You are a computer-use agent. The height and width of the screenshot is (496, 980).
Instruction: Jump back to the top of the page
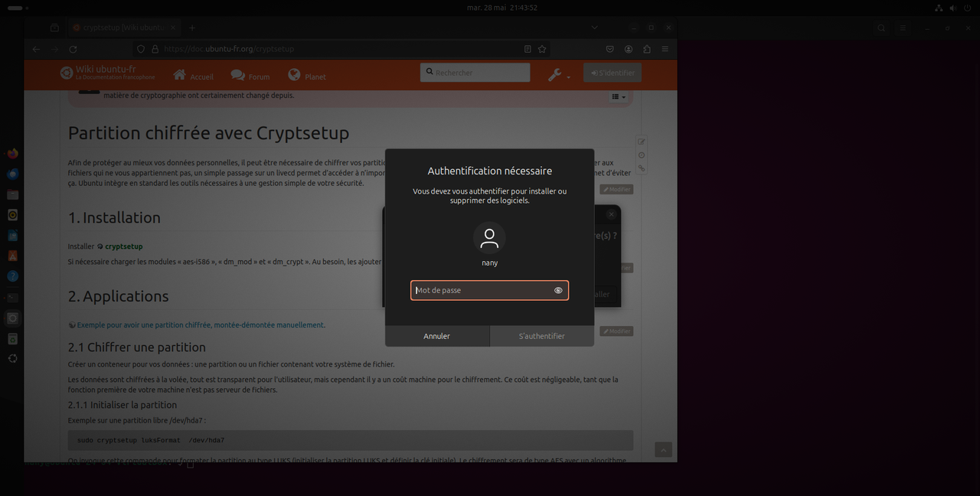[663, 449]
